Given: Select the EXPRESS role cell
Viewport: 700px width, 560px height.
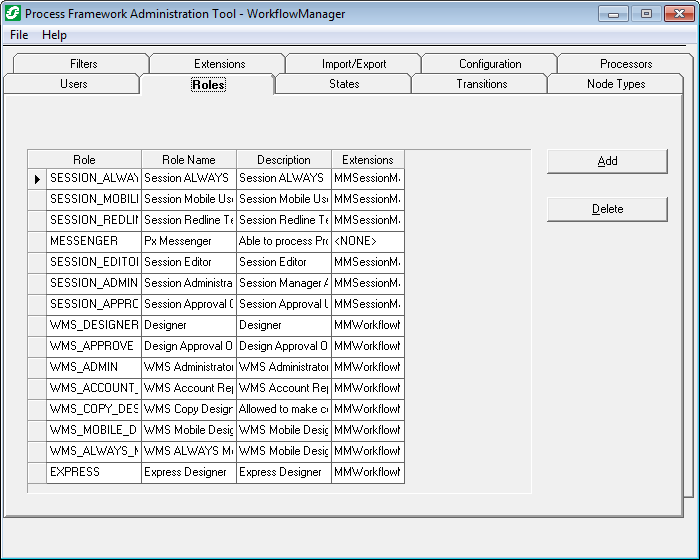Looking at the screenshot, I should 93,472.
